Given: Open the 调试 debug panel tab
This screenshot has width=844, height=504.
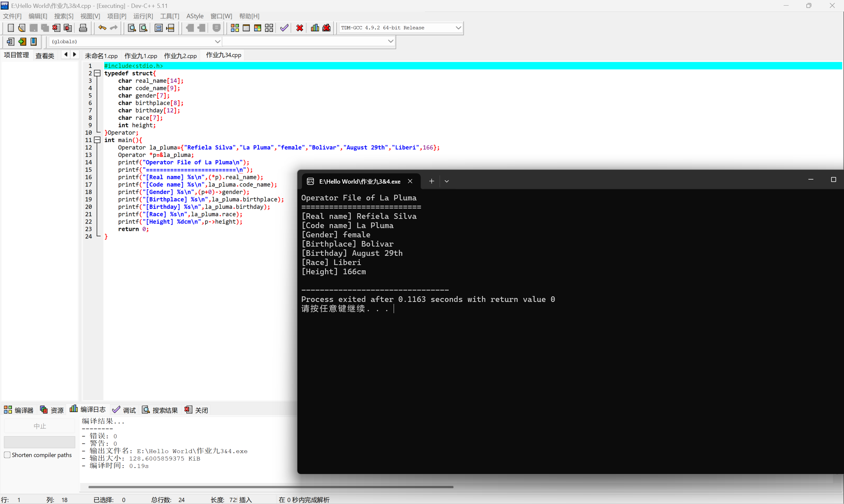Looking at the screenshot, I should (x=124, y=410).
